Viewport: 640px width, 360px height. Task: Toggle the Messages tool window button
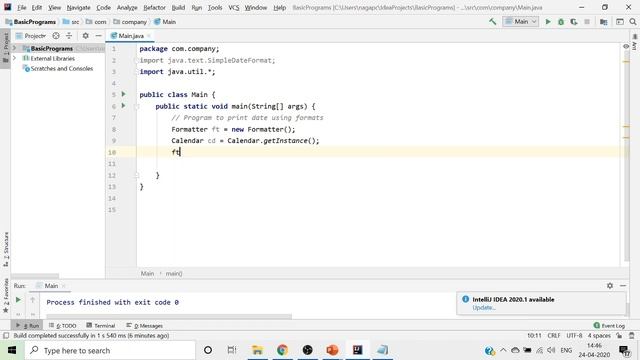point(144,326)
